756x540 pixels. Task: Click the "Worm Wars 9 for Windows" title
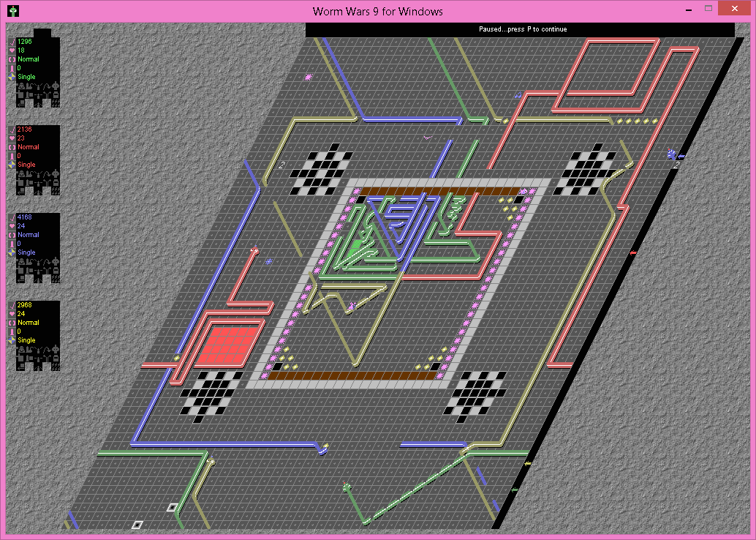tap(377, 11)
